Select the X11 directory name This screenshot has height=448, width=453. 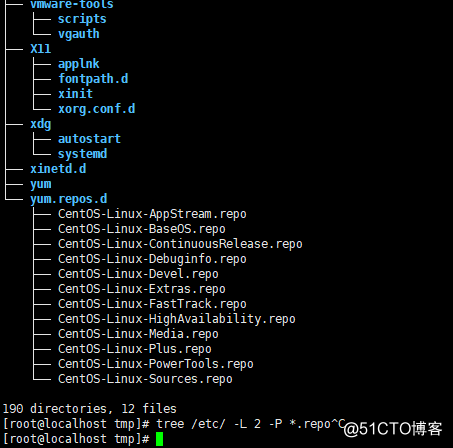(x=41, y=49)
